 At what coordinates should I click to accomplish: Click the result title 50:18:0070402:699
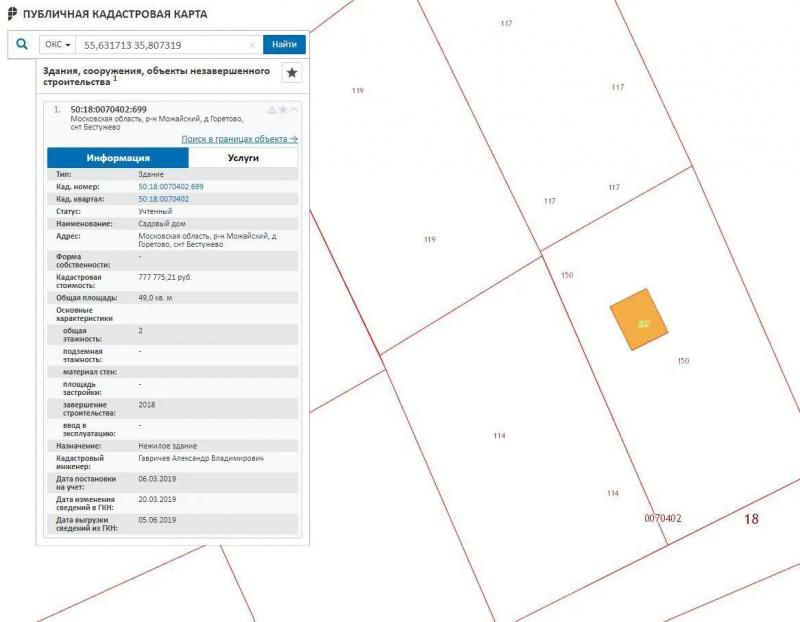pyautogui.click(x=108, y=109)
